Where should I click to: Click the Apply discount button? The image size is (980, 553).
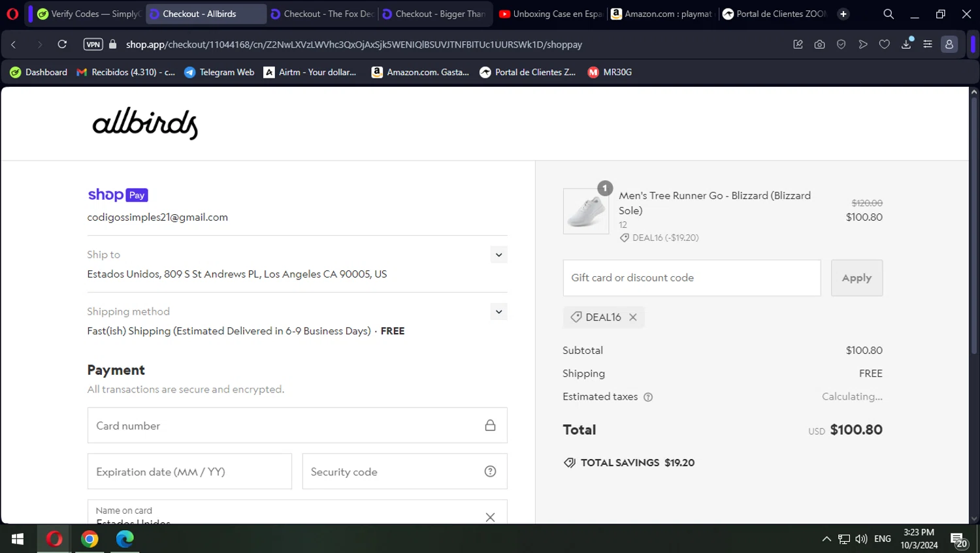857,278
